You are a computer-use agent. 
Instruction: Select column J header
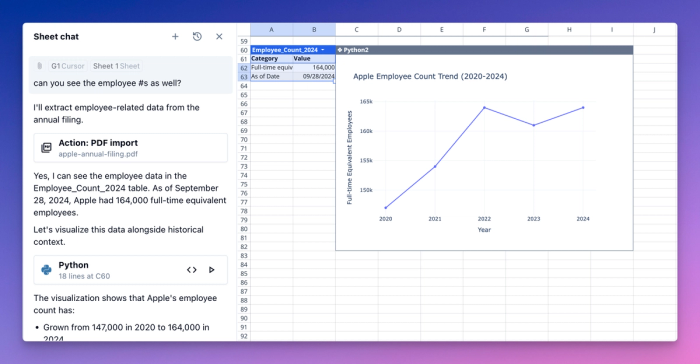pos(654,29)
